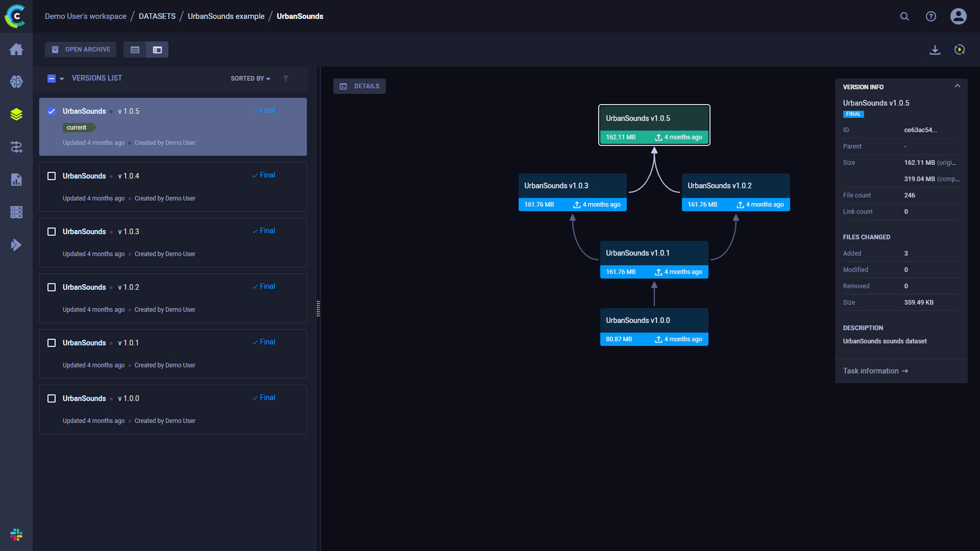Switch to table-only view layout
980x551 pixels.
(x=135, y=49)
